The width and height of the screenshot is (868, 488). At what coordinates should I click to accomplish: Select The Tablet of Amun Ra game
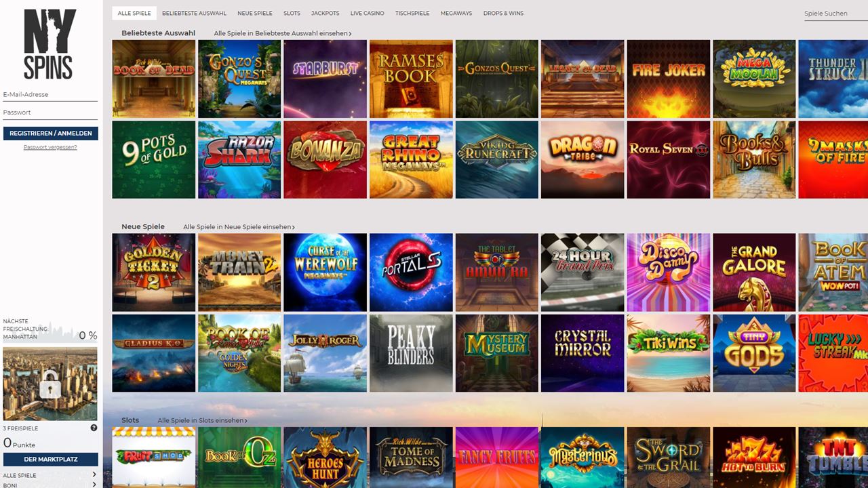pos(497,272)
